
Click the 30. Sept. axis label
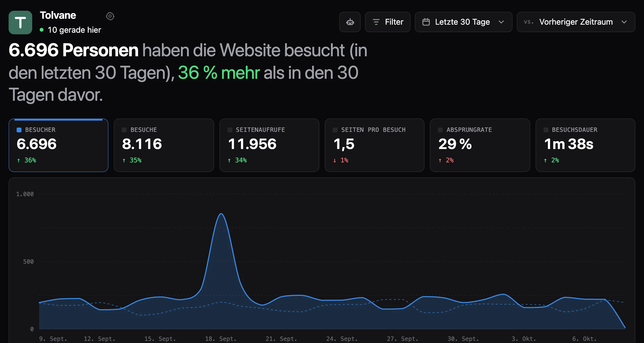463,339
